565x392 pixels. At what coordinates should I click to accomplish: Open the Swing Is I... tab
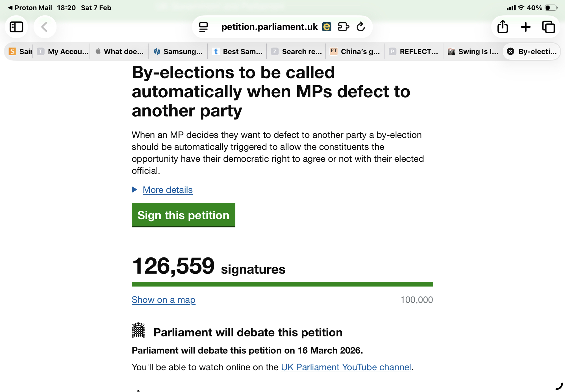coord(473,51)
